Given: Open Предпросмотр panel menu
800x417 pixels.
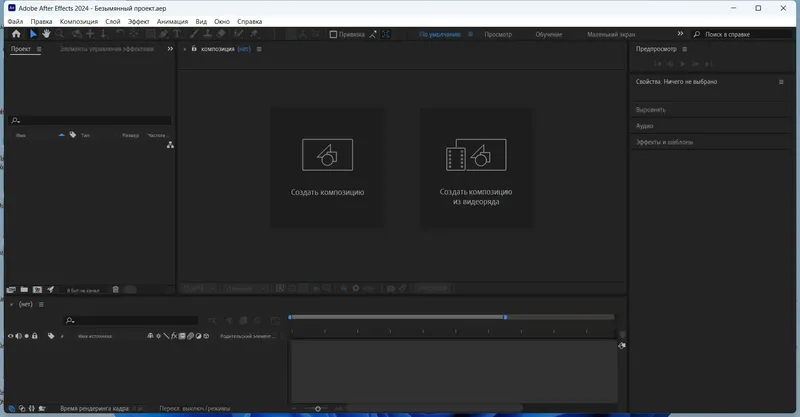Looking at the screenshot, I should tap(685, 49).
